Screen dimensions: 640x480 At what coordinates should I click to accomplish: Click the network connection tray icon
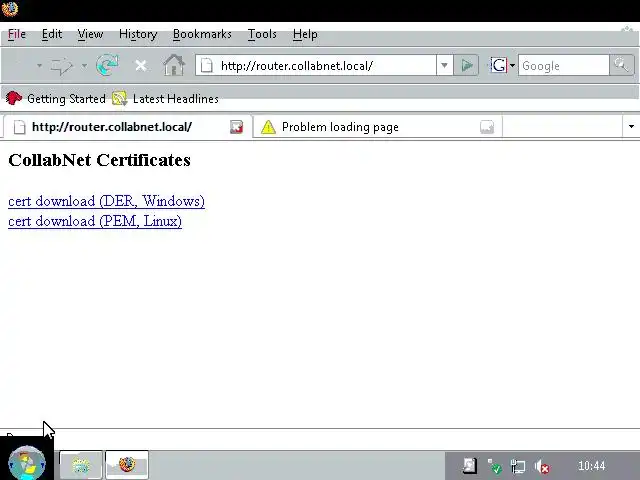518,466
